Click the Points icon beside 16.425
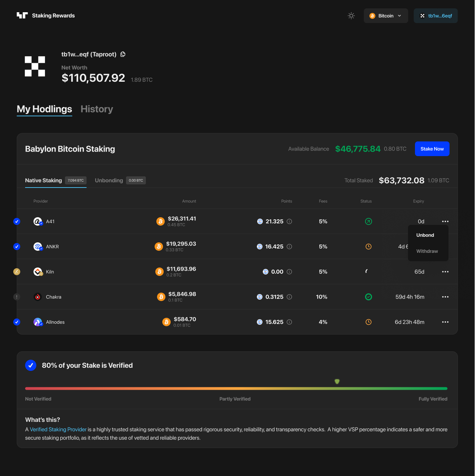475x476 pixels. [x=260, y=247]
